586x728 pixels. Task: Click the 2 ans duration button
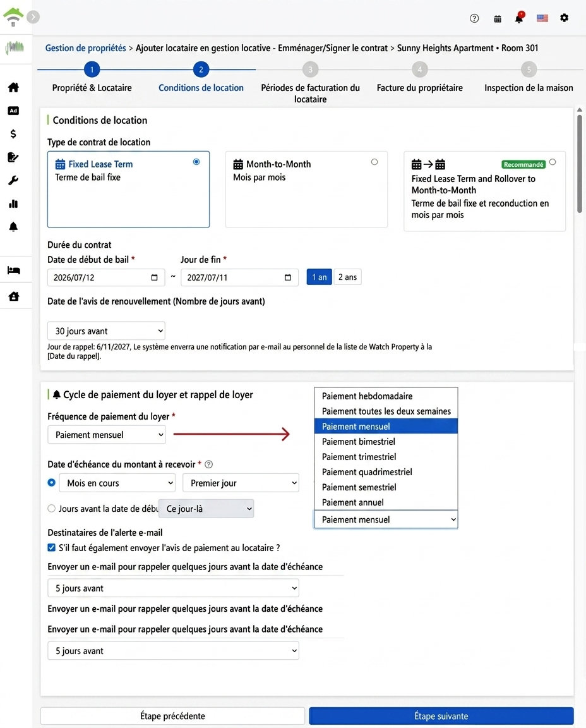point(347,277)
